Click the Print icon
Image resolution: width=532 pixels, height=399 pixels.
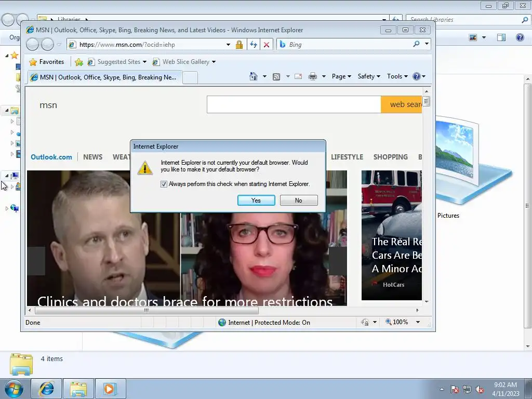(312, 76)
